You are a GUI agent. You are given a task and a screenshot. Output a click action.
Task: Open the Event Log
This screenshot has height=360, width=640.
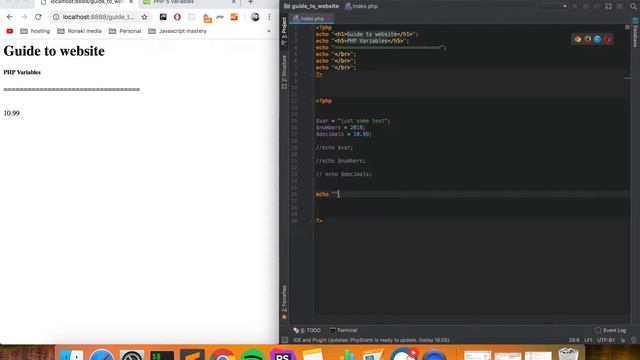pos(610,330)
